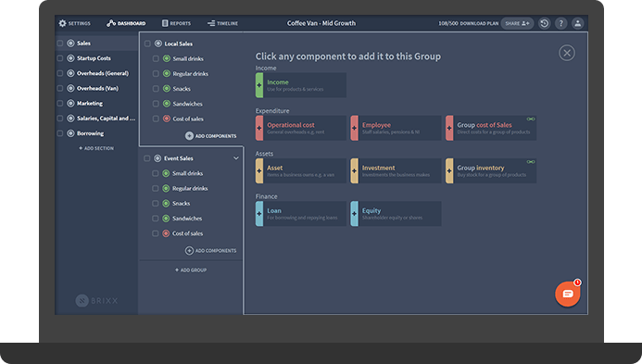Add an Equity finance component
The width and height of the screenshot is (642, 364).
396,213
